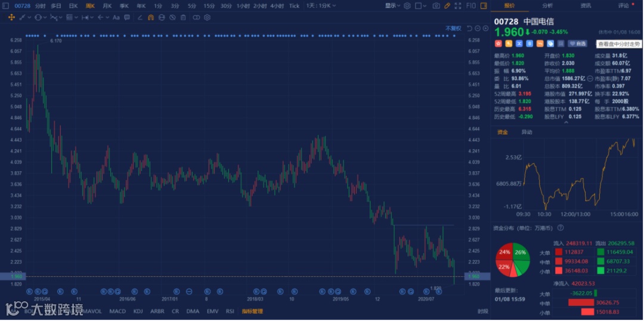This screenshot has height=321, width=644.
Task: Expand the Fibonacci tool dropdown arrow
Action: (x=76, y=18)
